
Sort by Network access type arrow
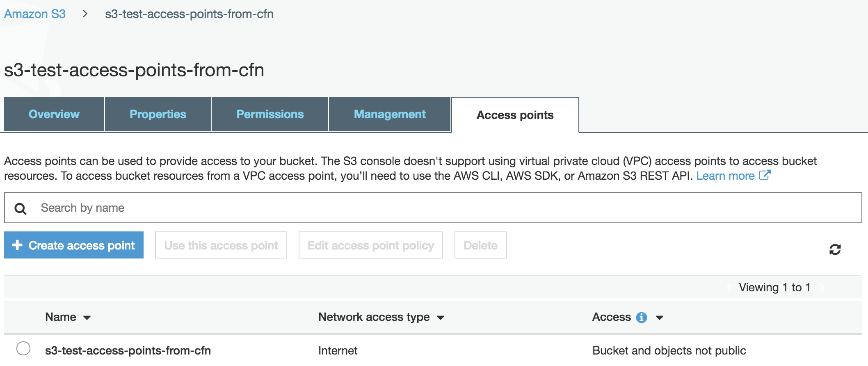pos(441,318)
